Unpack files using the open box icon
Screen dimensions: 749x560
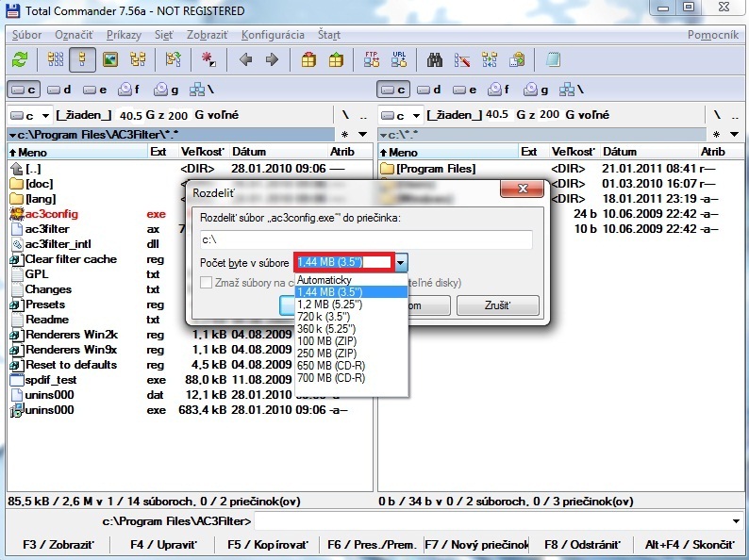(336, 59)
